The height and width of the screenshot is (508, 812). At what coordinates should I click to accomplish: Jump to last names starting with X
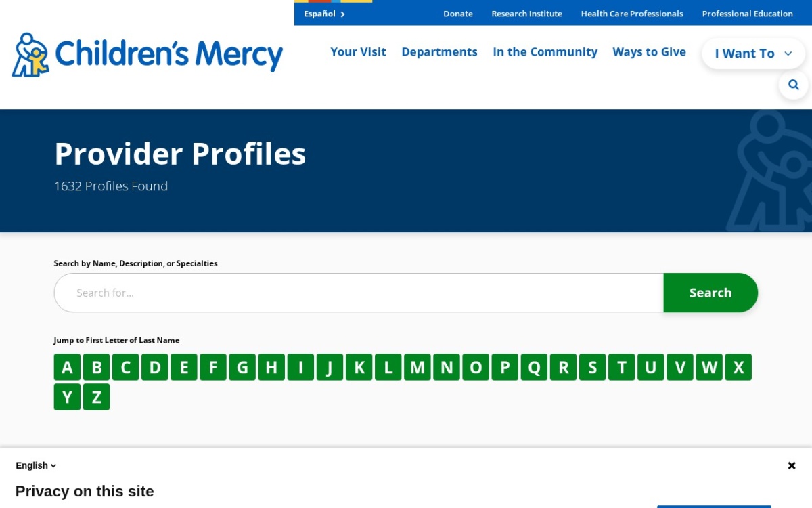pyautogui.click(x=738, y=367)
